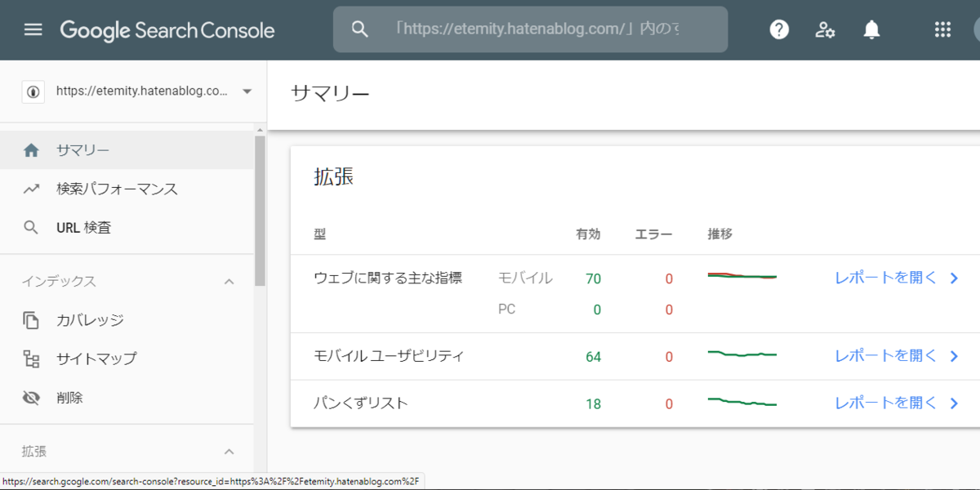This screenshot has width=980, height=490.
Task: Open report for パンくずリスト
Action: (886, 403)
